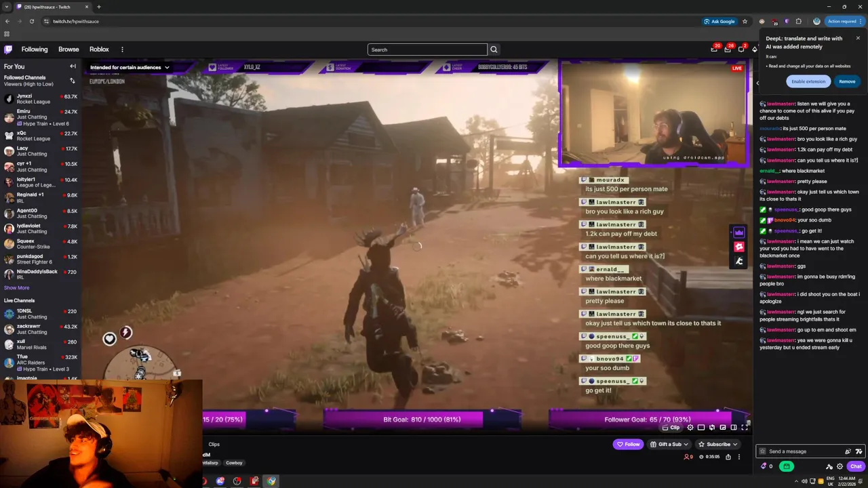Screen dimensions: 868x488
Task: Open browser tab list dropdown arrow
Action: point(7,7)
